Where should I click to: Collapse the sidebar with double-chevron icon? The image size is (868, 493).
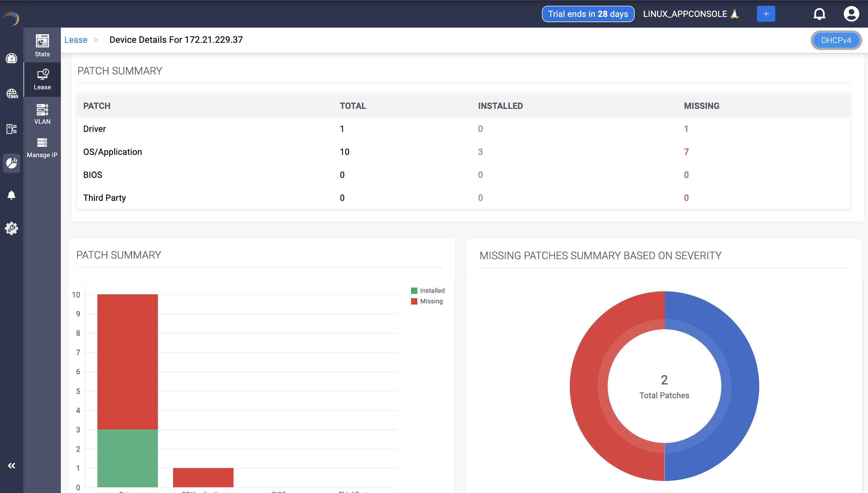click(11, 466)
